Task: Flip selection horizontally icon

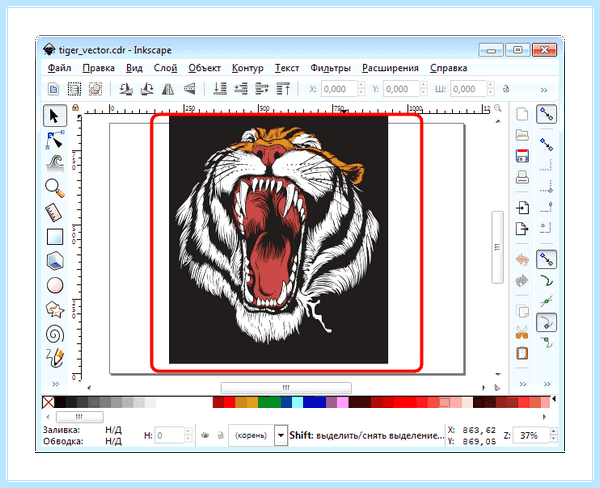Action: [x=168, y=89]
